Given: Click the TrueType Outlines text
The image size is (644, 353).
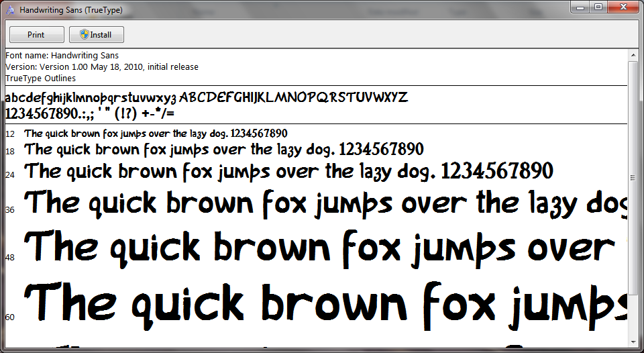Looking at the screenshot, I should tap(41, 78).
